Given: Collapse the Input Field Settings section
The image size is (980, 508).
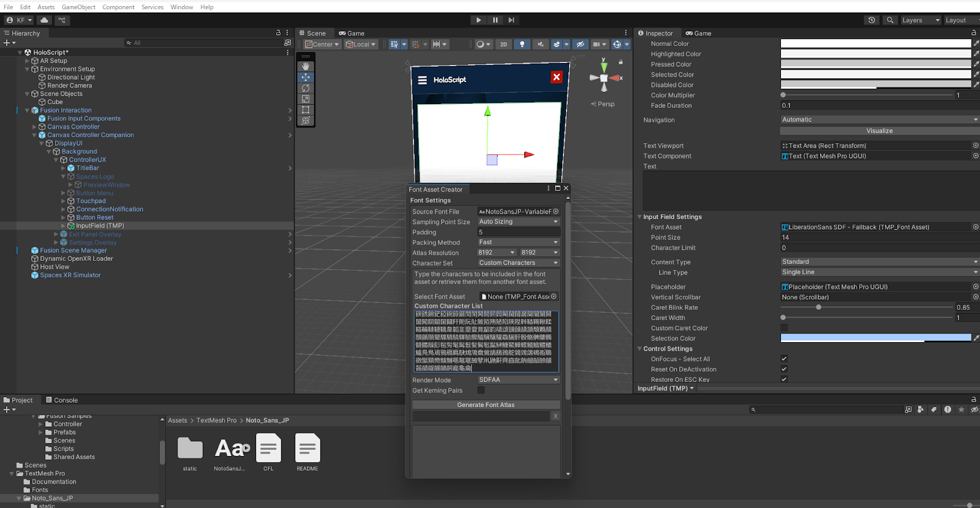Looking at the screenshot, I should pos(639,217).
